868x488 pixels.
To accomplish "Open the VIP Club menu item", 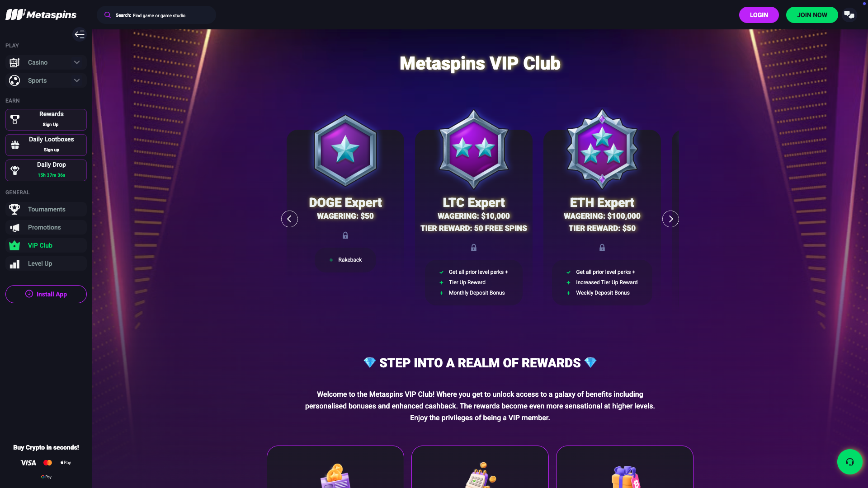I will 46,245.
